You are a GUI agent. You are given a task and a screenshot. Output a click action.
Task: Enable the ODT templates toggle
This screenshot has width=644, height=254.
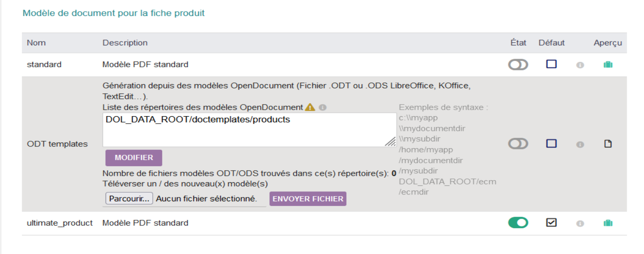click(x=518, y=144)
